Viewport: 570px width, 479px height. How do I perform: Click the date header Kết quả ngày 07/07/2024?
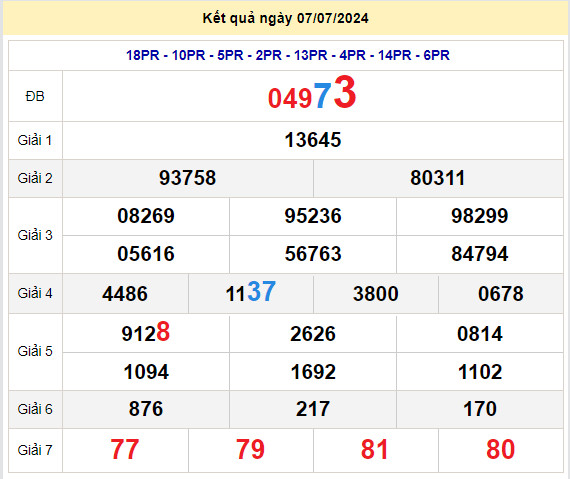[285, 18]
